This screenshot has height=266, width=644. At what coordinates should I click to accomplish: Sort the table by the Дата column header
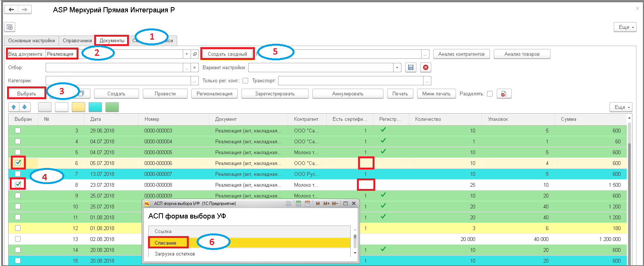click(111, 119)
